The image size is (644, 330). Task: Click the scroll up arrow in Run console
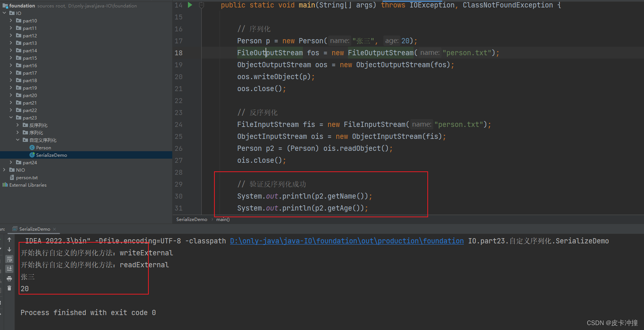pos(9,240)
